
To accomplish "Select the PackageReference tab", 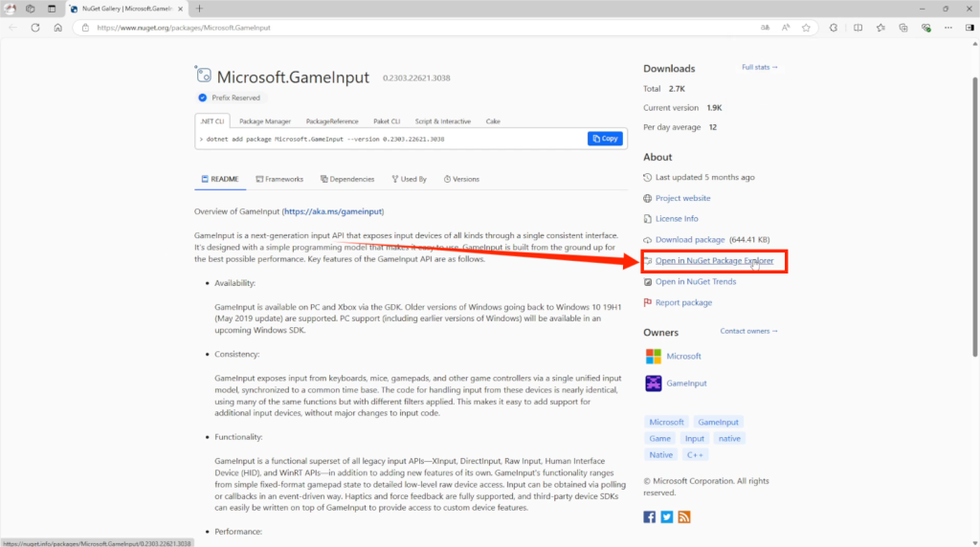I will pyautogui.click(x=332, y=121).
